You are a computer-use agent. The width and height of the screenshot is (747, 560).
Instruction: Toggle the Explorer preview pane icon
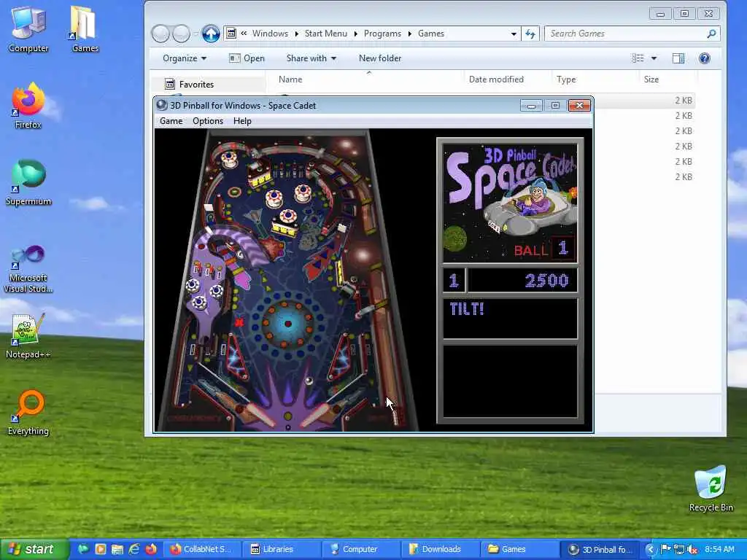[678, 58]
